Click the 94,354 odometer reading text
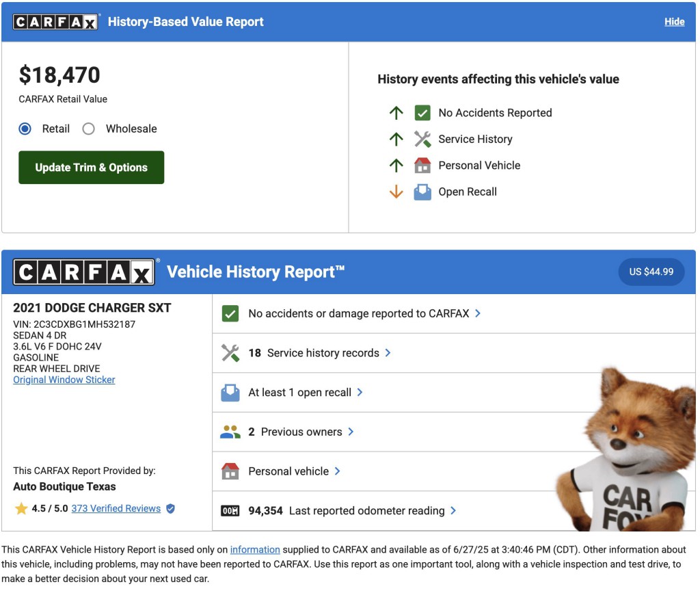Viewport: 700px width, 591px height. coord(347,510)
